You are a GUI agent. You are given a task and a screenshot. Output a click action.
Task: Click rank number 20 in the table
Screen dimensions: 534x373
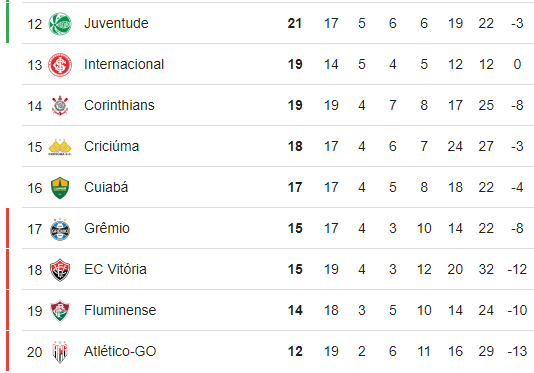tap(34, 352)
